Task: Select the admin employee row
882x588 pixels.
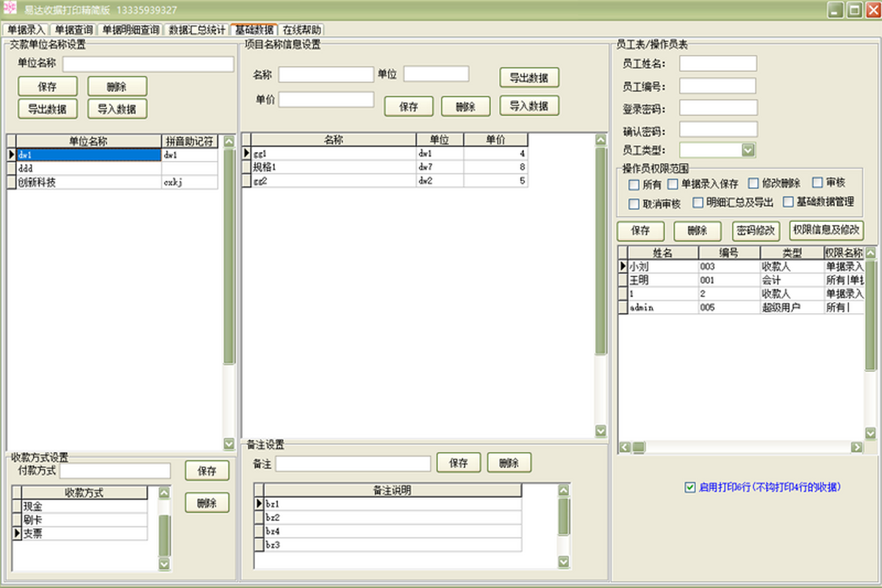Action: pyautogui.click(x=741, y=308)
